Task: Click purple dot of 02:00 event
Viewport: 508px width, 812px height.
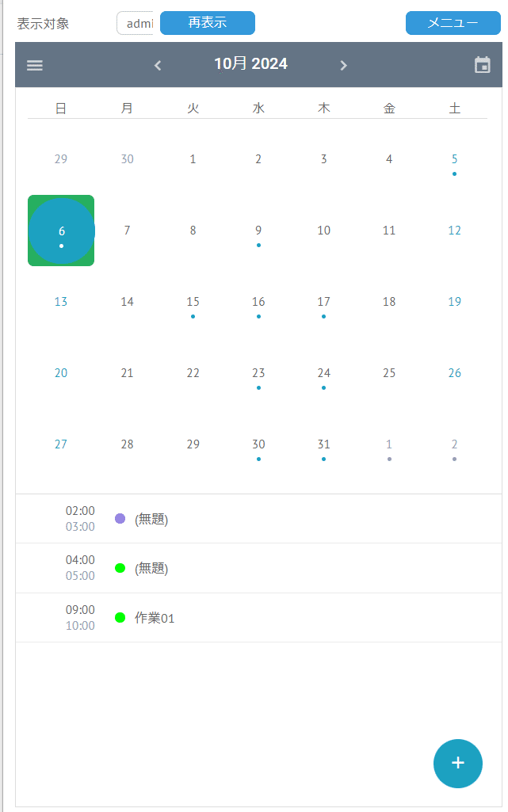Action: [120, 518]
